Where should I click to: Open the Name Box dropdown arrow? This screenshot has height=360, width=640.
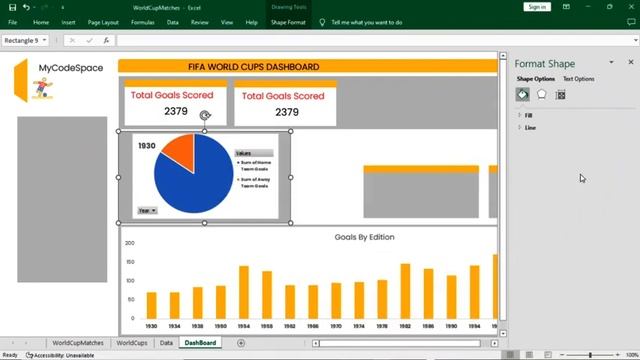tap(44, 40)
